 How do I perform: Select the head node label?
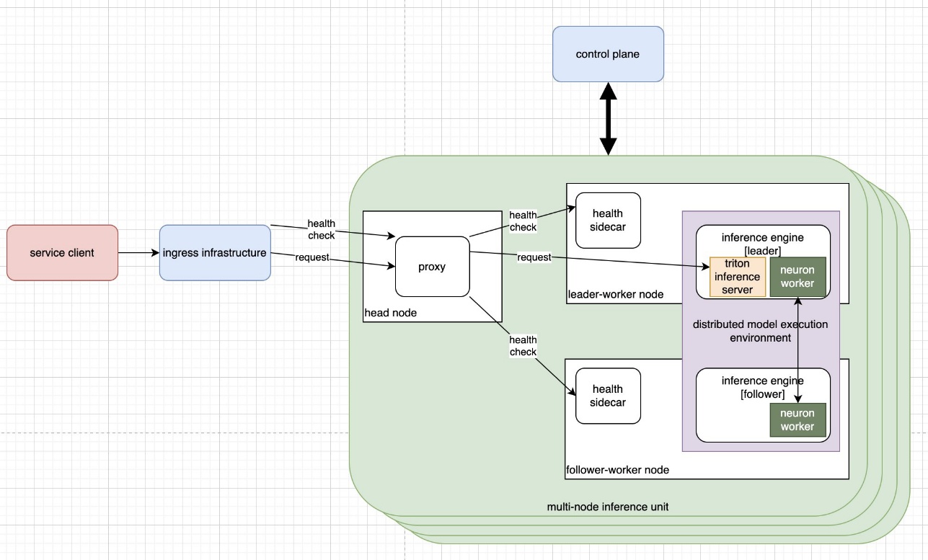point(390,313)
